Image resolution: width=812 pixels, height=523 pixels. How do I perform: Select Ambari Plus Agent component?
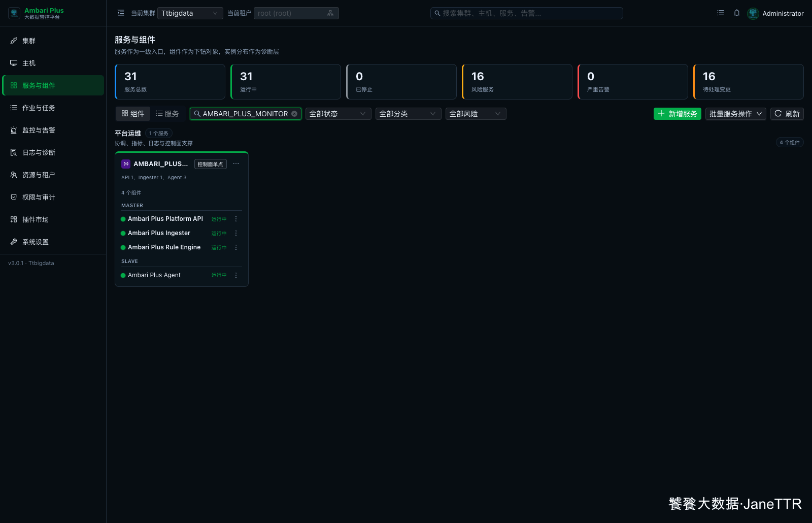pyautogui.click(x=154, y=275)
